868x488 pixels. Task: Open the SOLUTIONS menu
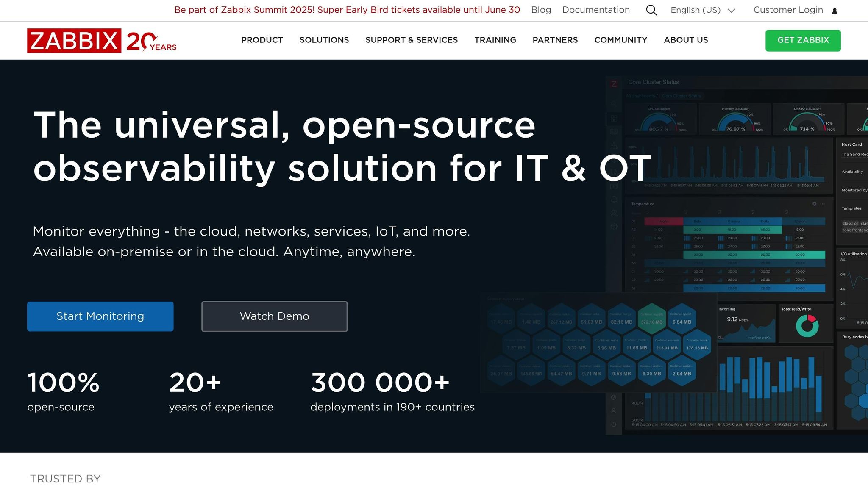pyautogui.click(x=324, y=40)
